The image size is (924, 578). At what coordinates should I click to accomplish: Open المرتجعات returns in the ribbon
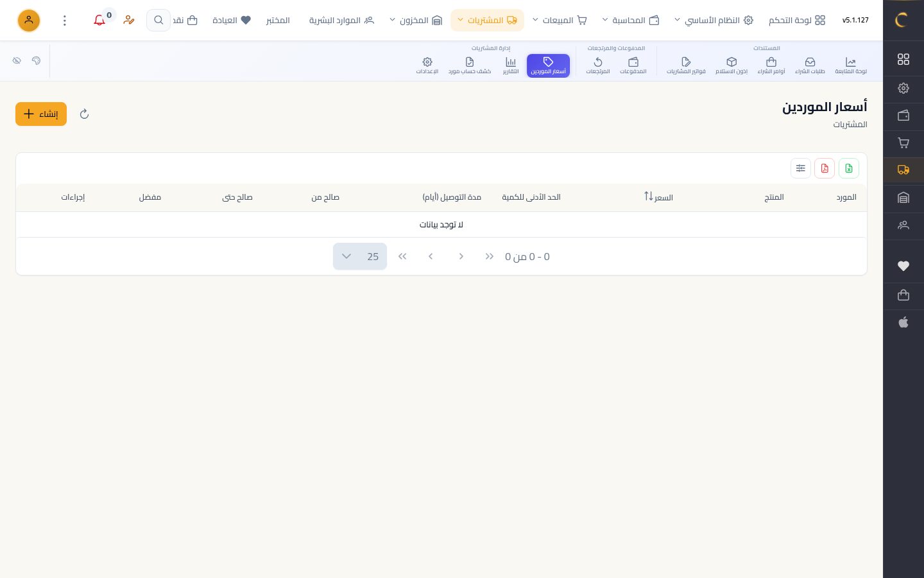(598, 66)
